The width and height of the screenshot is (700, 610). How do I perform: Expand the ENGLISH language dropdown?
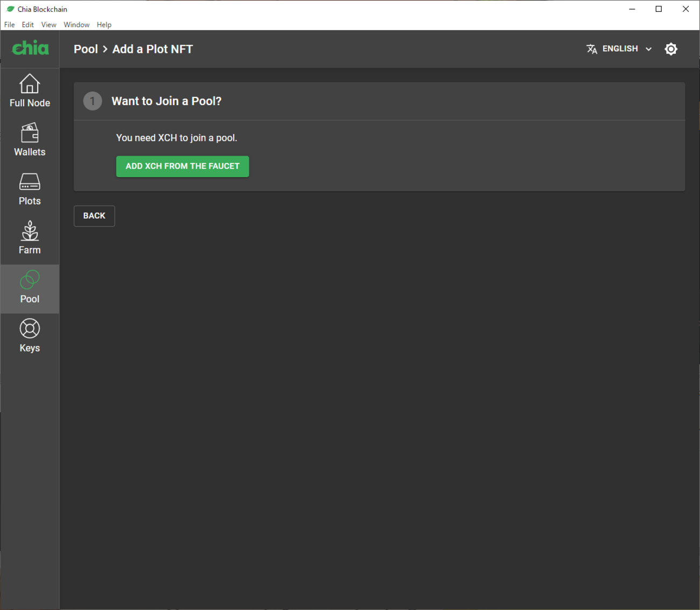pos(619,49)
